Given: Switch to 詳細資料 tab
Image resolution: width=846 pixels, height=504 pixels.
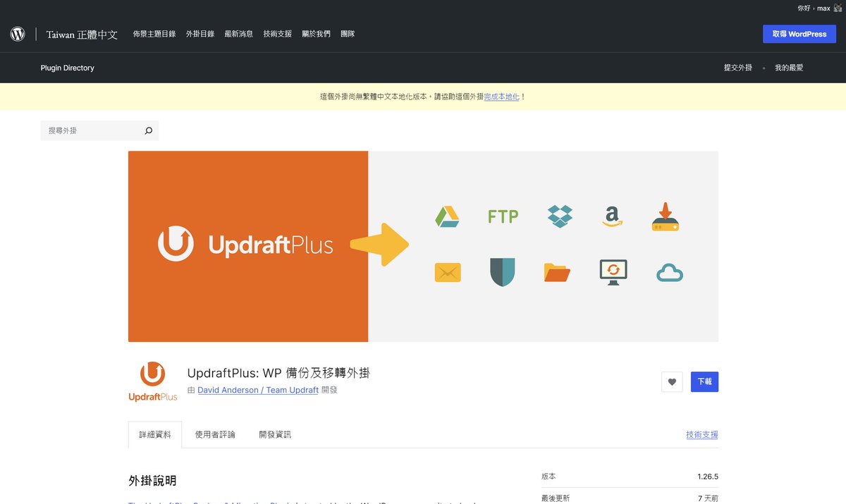Looking at the screenshot, I should pyautogui.click(x=155, y=435).
